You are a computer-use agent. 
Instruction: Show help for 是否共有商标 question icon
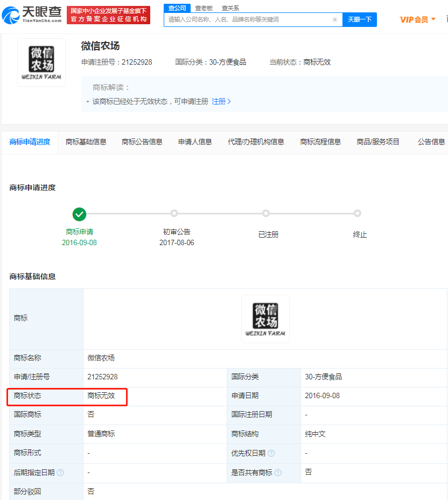(278, 473)
